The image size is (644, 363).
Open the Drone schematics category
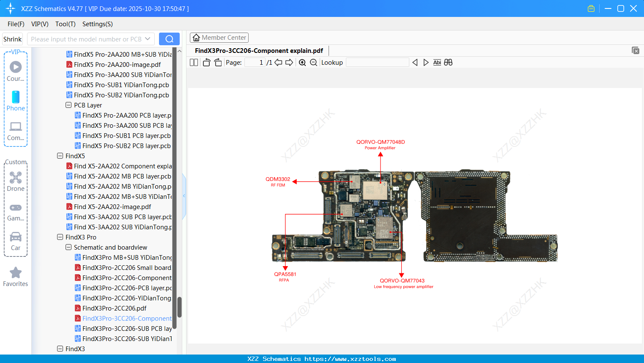point(15,181)
